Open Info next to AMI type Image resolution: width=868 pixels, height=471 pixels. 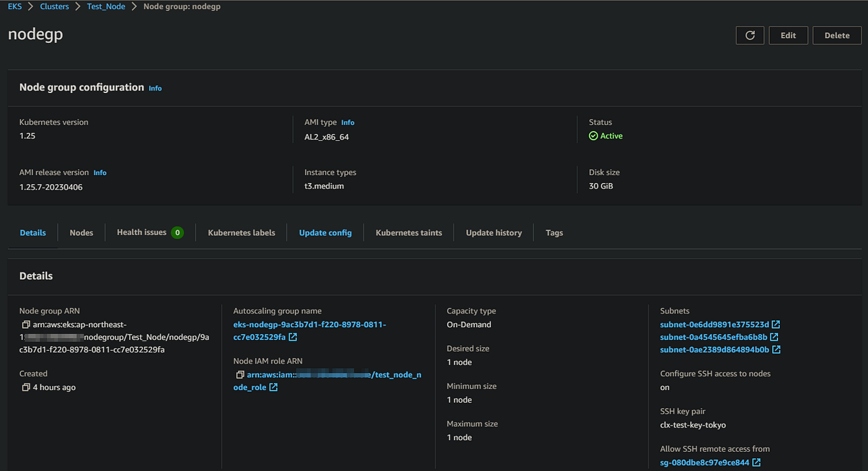(x=348, y=123)
